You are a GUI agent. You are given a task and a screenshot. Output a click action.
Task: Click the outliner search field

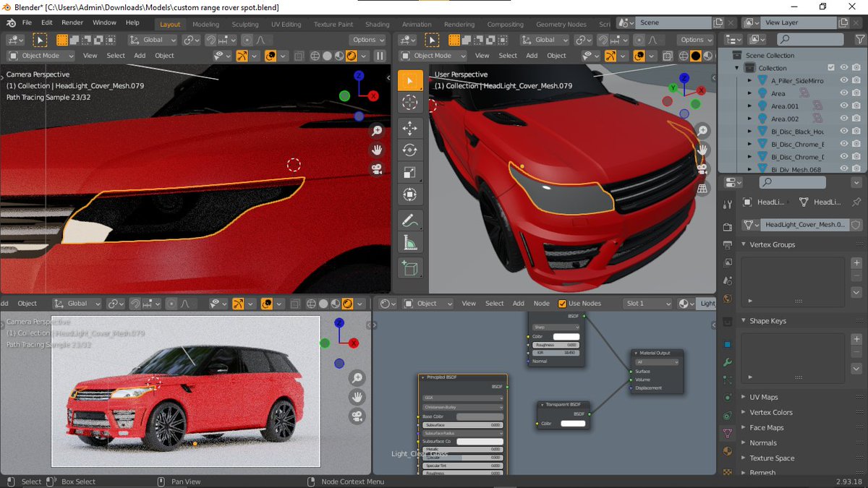(x=810, y=39)
